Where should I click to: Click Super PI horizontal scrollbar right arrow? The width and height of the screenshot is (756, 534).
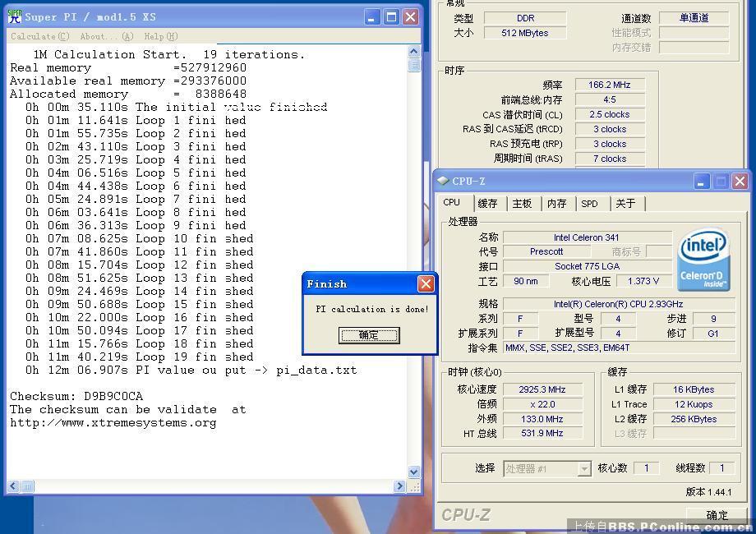click(399, 486)
